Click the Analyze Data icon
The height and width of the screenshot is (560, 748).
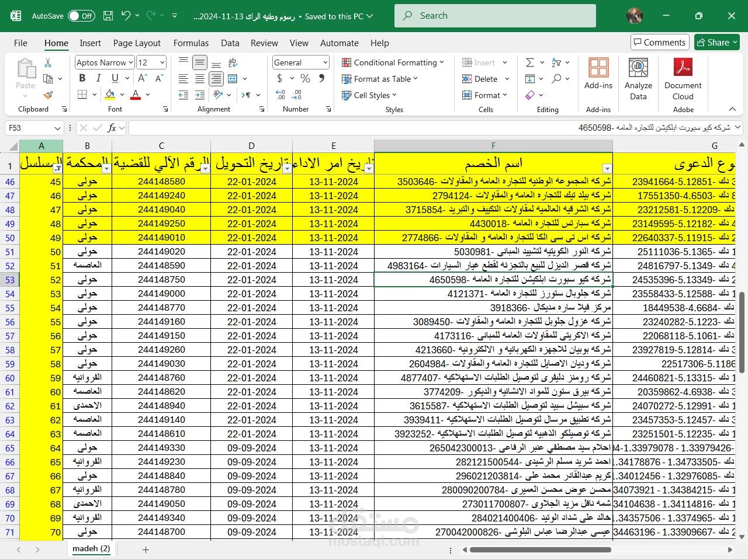(638, 79)
